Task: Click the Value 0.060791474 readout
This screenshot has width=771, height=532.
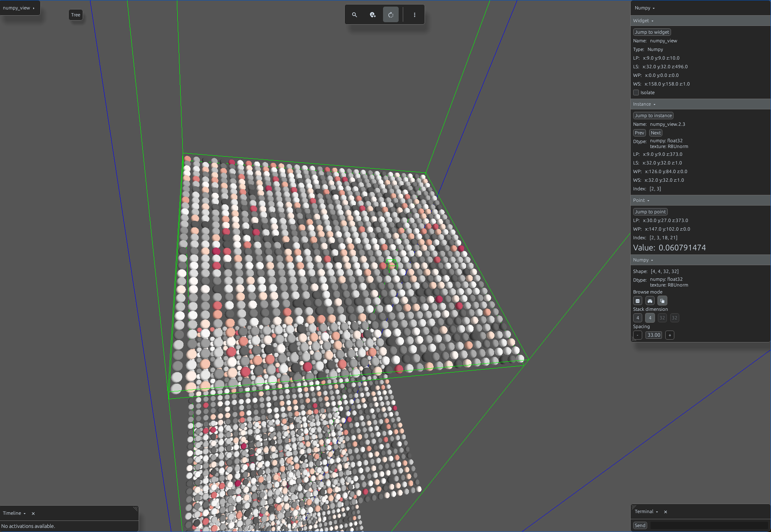Action: 669,247
